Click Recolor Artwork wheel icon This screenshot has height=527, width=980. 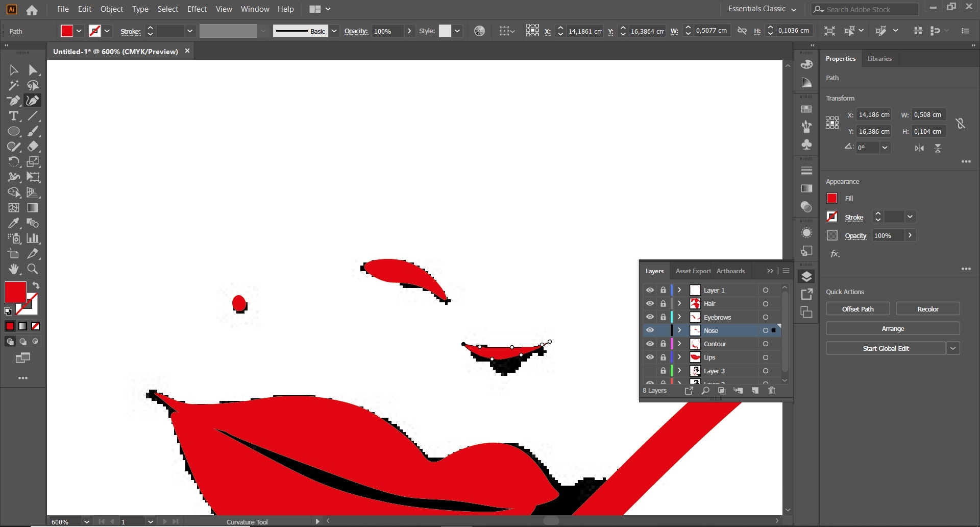pyautogui.click(x=479, y=31)
